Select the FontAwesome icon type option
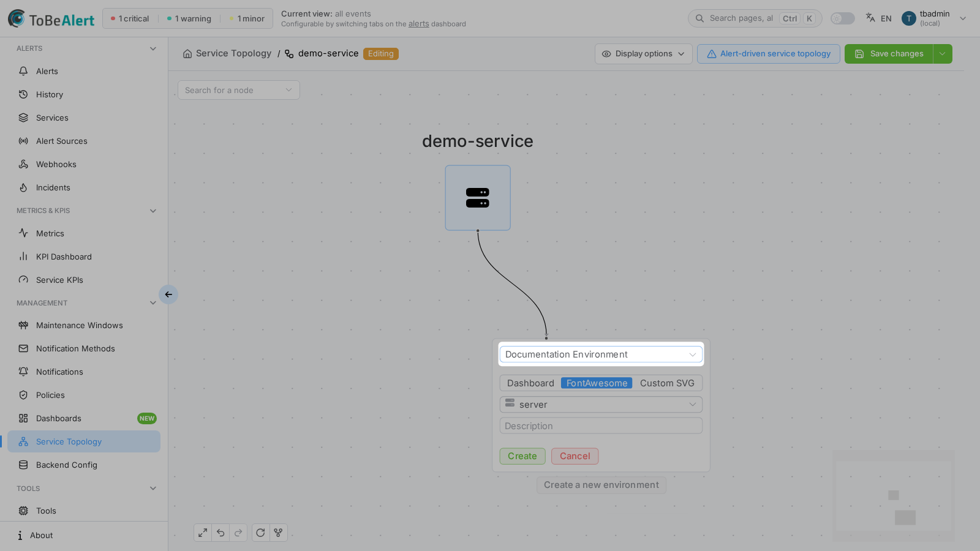This screenshot has height=551, width=980. [597, 383]
